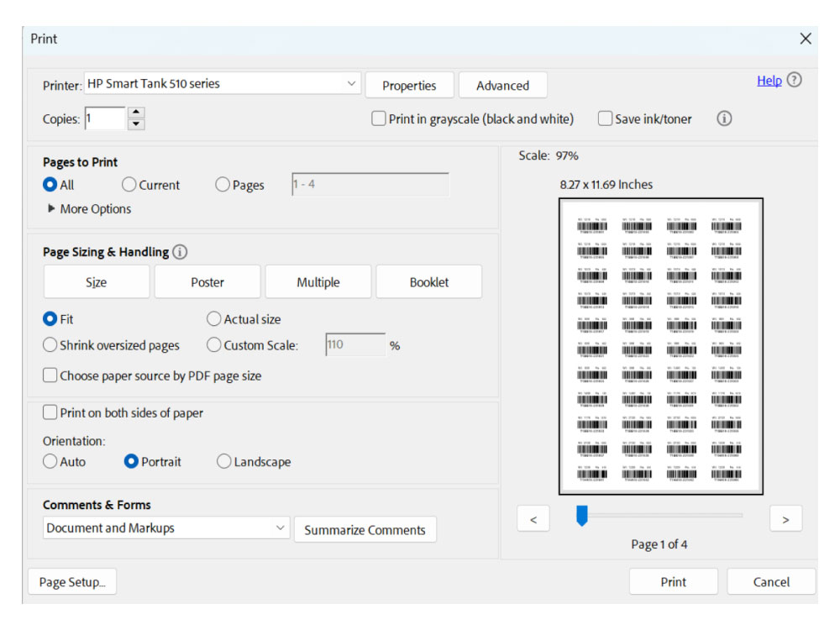Click the previous page arrow below the preview

[533, 518]
